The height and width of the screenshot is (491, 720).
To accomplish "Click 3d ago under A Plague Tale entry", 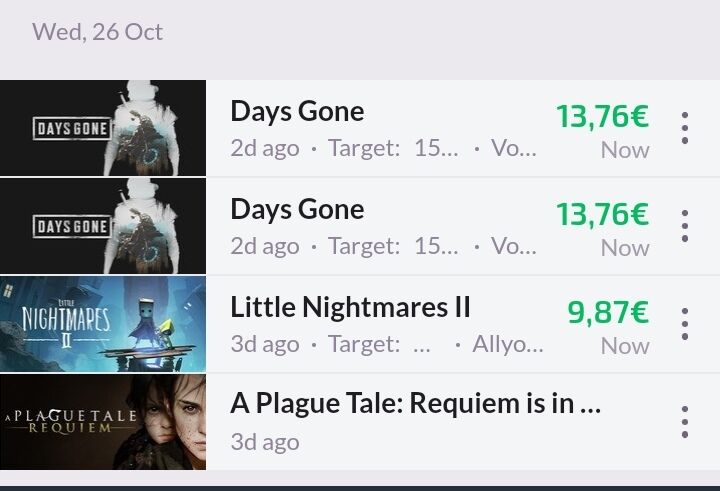I will click(265, 442).
